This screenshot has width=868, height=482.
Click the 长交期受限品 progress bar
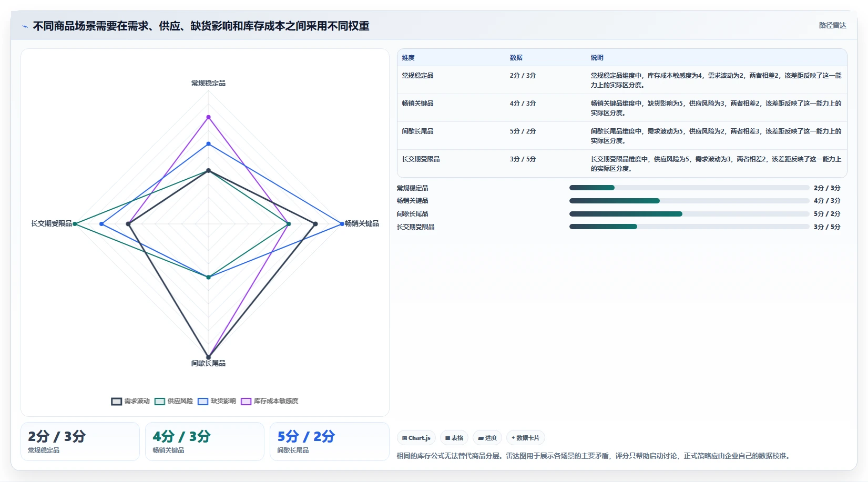coord(689,227)
